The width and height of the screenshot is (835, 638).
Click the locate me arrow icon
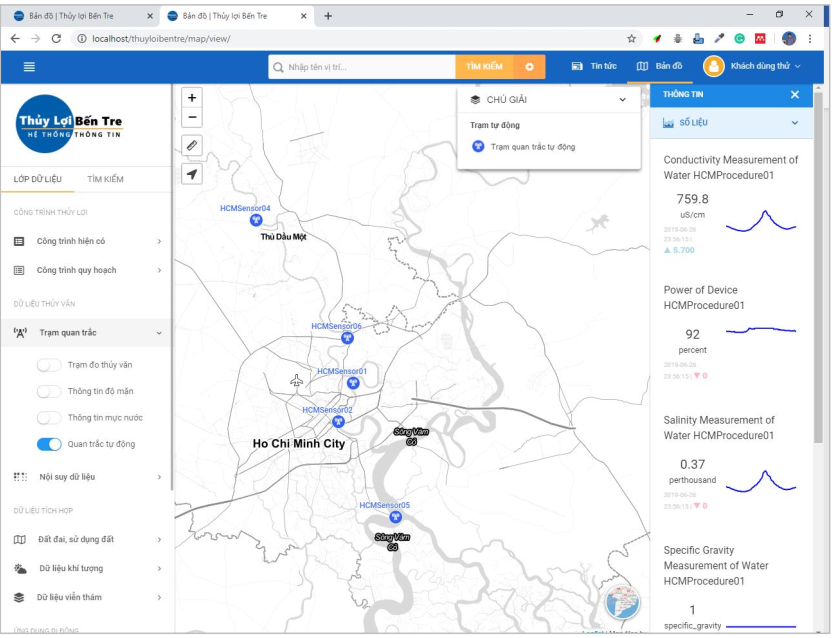pos(192,174)
